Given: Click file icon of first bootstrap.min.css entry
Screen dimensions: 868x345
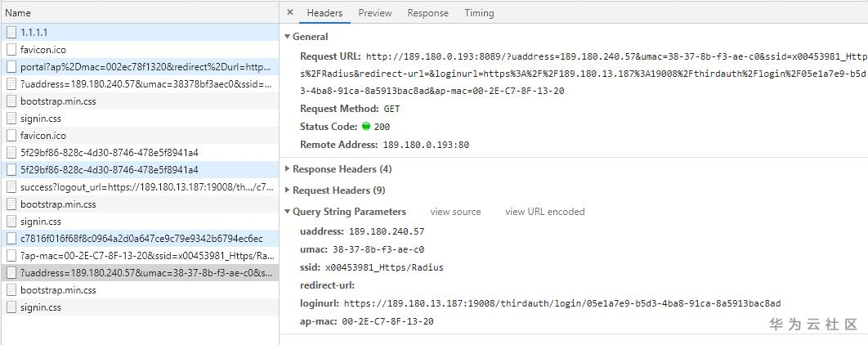Looking at the screenshot, I should (11, 101).
